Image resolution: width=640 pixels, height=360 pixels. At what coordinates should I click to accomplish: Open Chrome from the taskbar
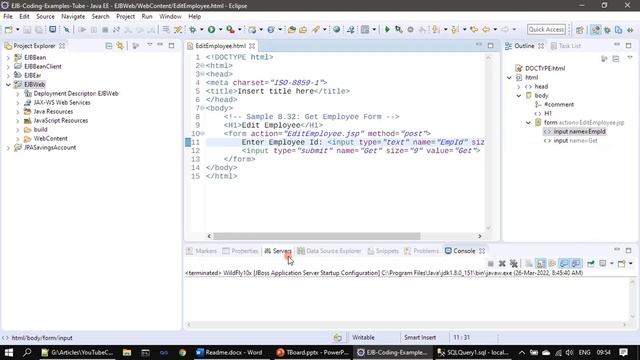coord(182,352)
